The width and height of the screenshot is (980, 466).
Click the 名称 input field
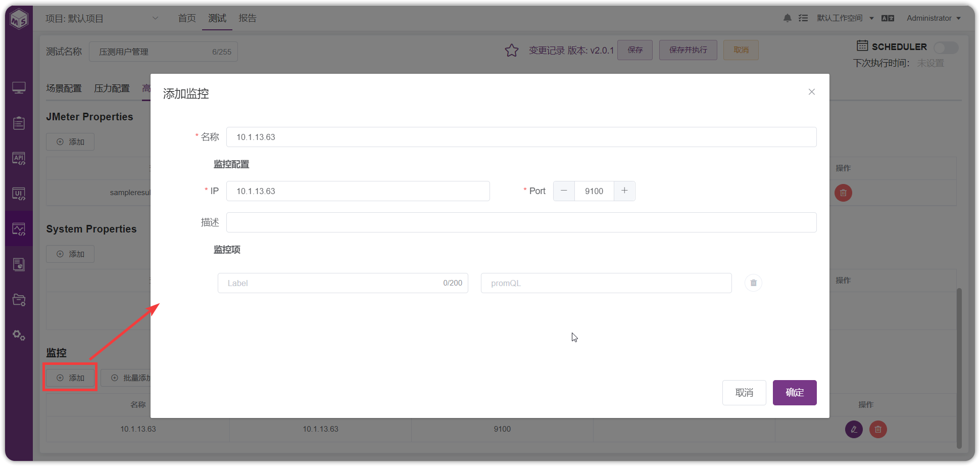521,137
